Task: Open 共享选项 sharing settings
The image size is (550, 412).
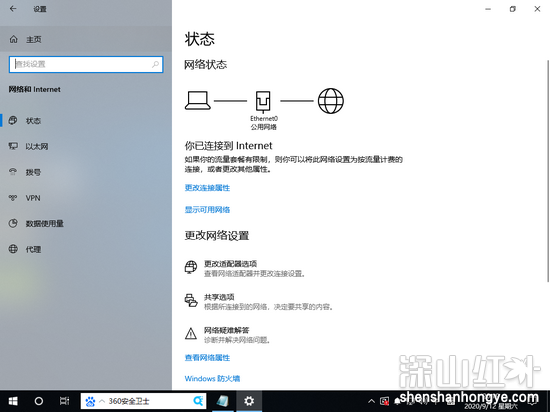Action: tap(259, 302)
